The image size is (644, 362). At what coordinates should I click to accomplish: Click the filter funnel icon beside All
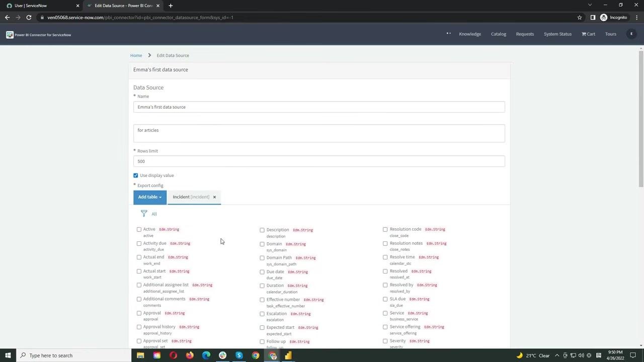tap(144, 214)
